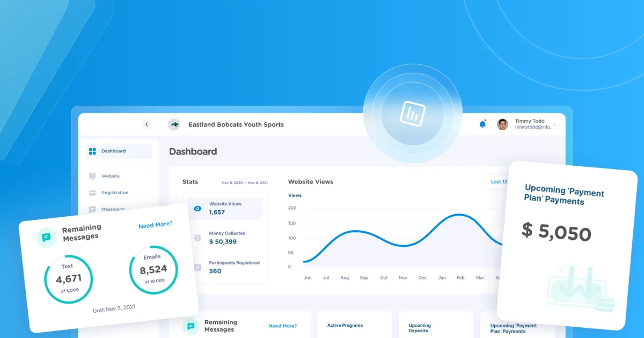This screenshot has width=644, height=338.
Task: Open the 'Last 12' date range selector
Action: (499, 182)
